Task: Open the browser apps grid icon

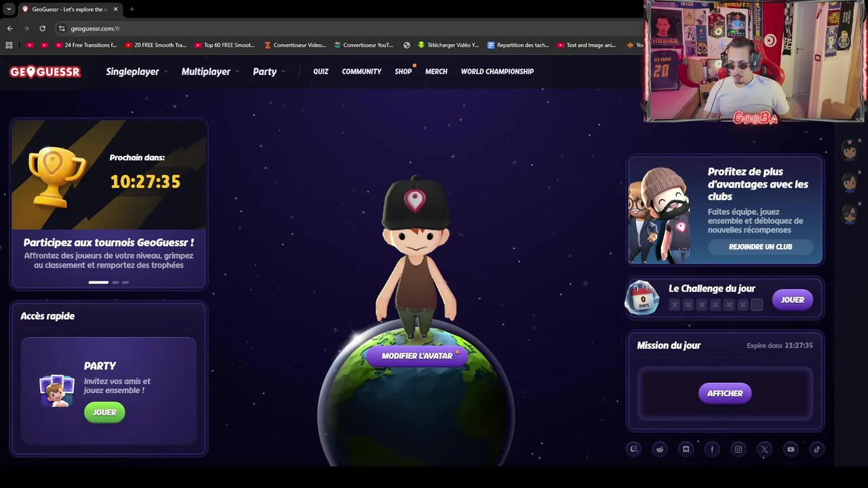Action: (9, 45)
